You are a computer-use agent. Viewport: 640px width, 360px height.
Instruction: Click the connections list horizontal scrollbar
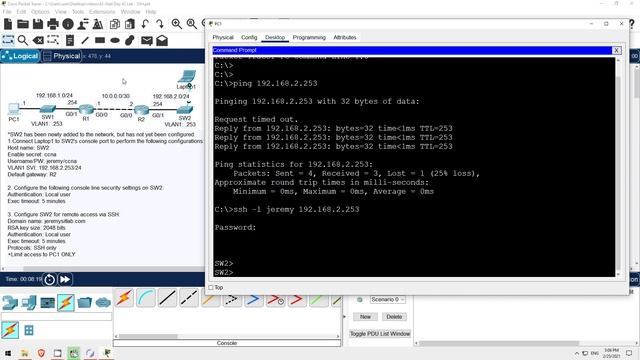pyautogui.click(x=148, y=336)
